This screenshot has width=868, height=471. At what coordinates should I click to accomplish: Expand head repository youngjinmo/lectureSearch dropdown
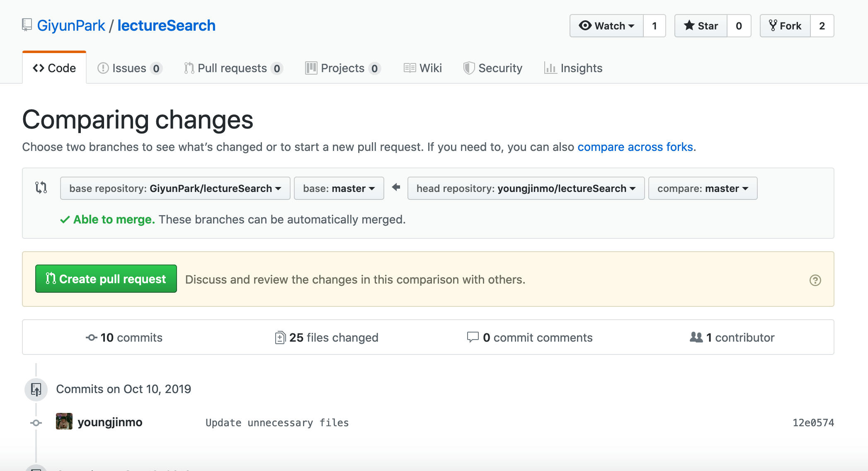(526, 188)
